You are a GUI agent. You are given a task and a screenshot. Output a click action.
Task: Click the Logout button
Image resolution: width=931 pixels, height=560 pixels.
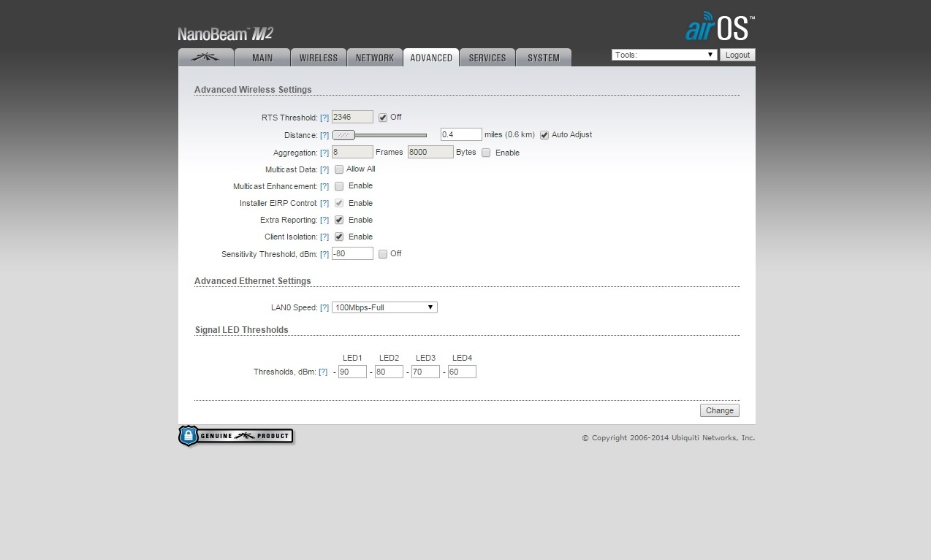tap(737, 55)
